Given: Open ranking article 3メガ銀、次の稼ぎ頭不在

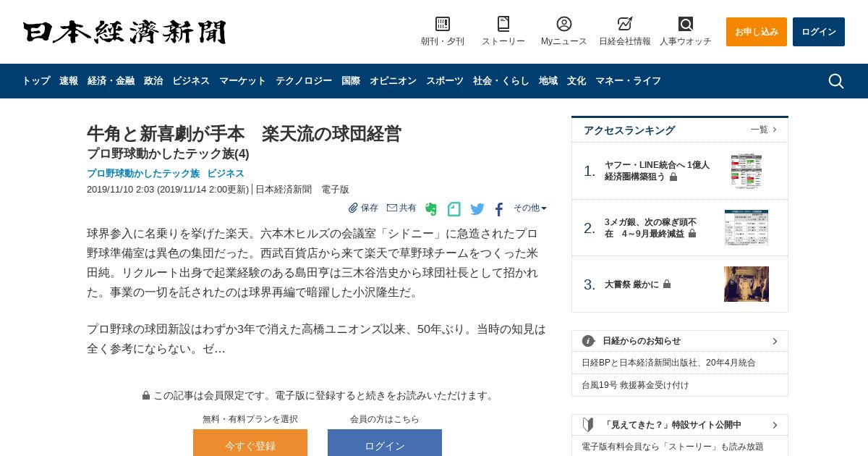Looking at the screenshot, I should coord(650,228).
